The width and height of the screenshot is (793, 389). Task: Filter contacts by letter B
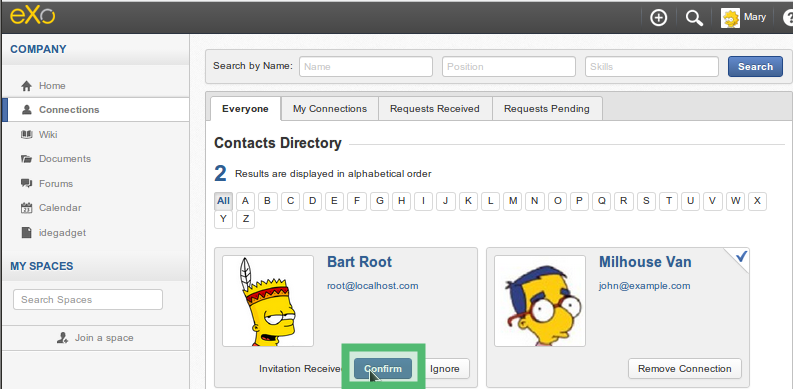click(268, 201)
